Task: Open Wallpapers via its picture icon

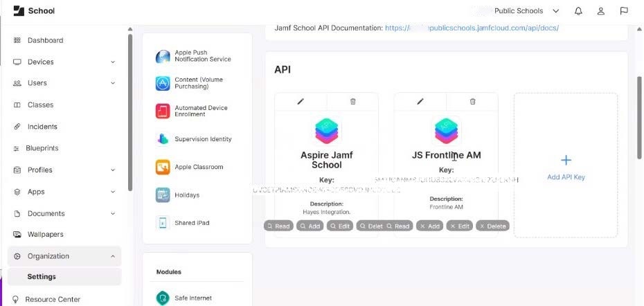Action: (x=17, y=235)
